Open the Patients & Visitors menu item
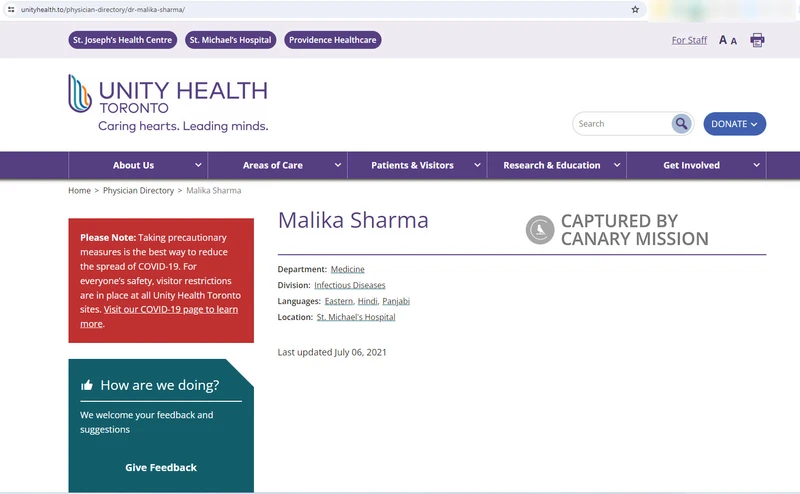This screenshot has height=494, width=800. 412,165
